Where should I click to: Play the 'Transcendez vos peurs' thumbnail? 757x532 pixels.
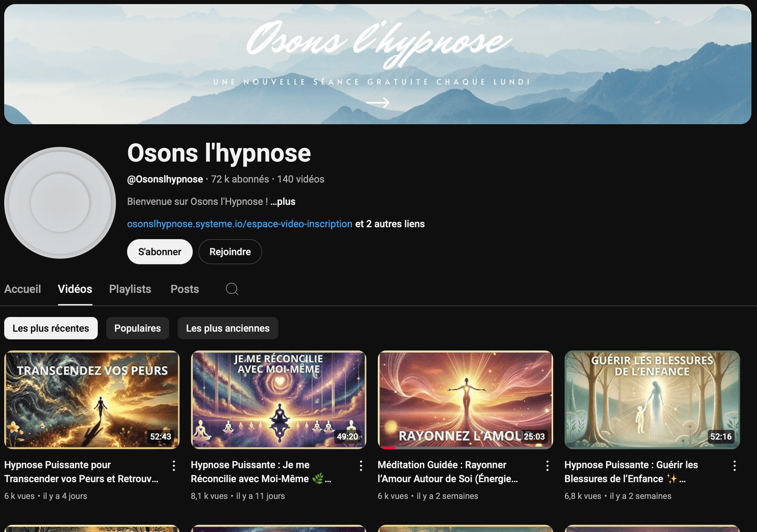click(92, 400)
